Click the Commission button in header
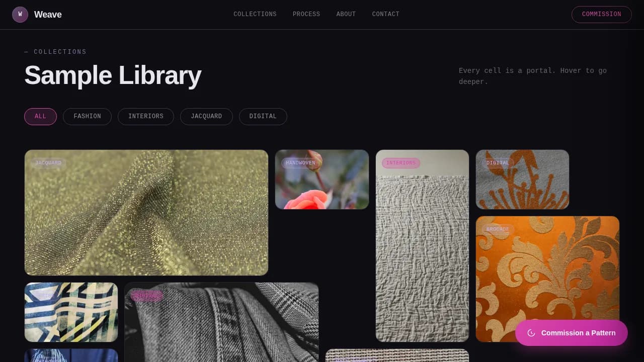This screenshot has width=644, height=362. click(x=601, y=15)
